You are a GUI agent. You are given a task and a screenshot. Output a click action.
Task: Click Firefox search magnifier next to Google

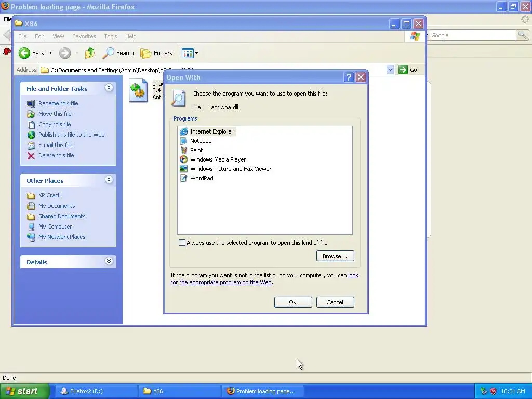523,35
